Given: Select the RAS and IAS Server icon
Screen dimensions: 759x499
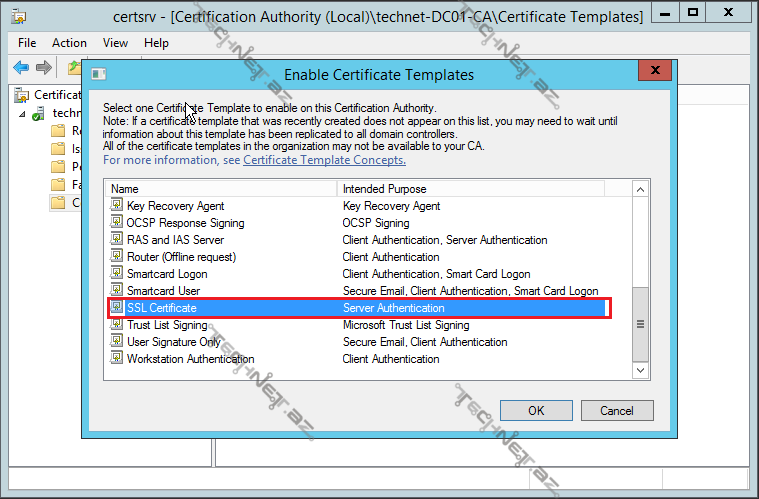Looking at the screenshot, I should (x=116, y=240).
